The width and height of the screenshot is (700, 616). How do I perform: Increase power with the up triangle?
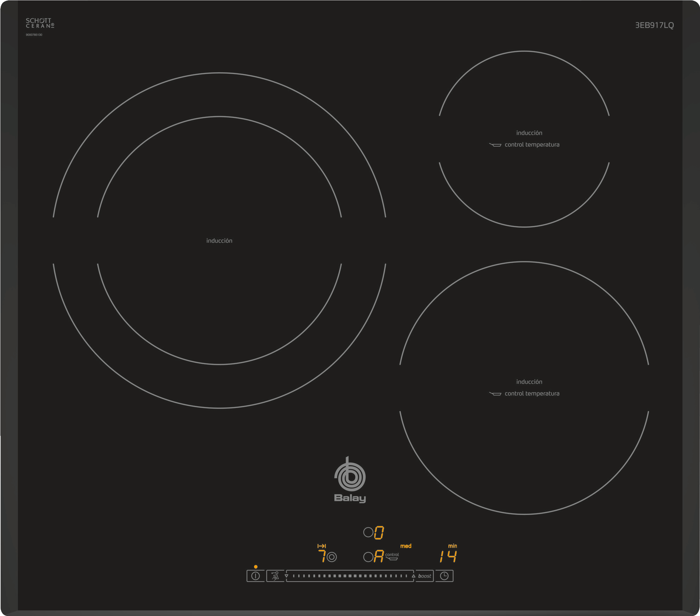[x=413, y=576]
